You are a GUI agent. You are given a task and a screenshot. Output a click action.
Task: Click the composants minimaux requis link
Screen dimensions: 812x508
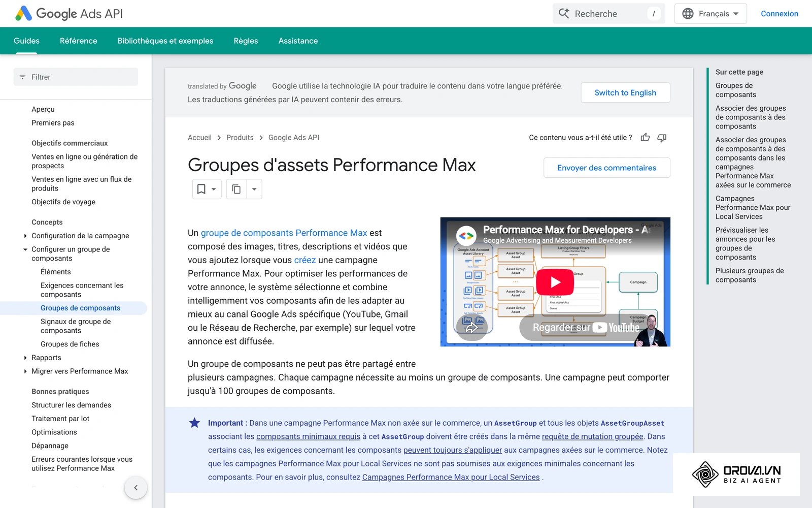[x=308, y=436]
